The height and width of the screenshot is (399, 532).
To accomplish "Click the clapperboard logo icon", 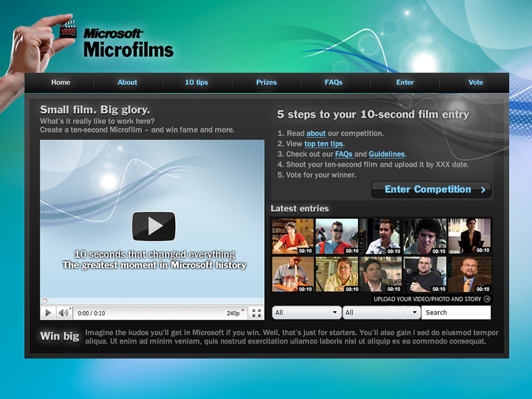I will click(x=68, y=30).
